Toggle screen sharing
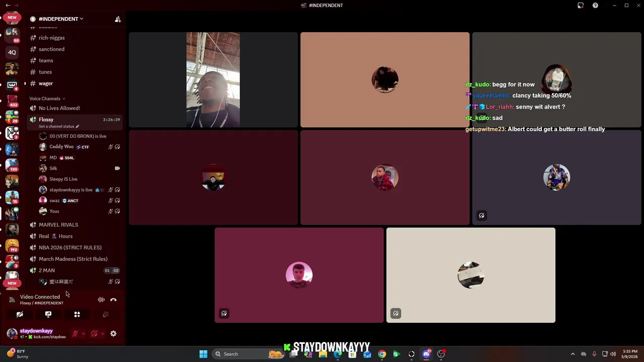 click(x=48, y=314)
